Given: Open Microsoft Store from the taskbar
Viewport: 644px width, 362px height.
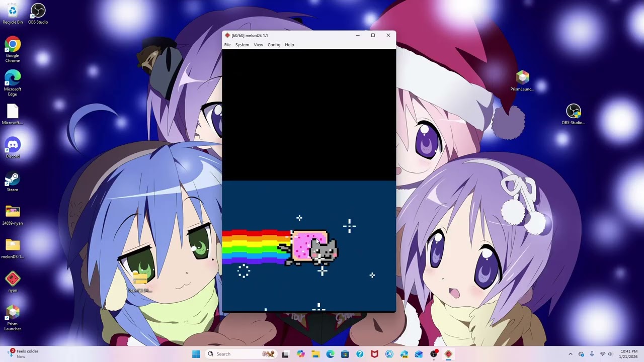Looking at the screenshot, I should [x=345, y=354].
